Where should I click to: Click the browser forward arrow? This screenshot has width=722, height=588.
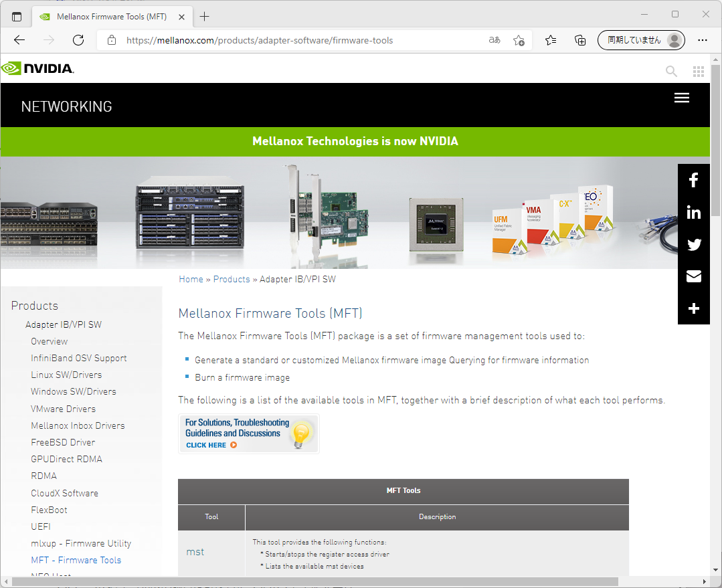point(49,40)
